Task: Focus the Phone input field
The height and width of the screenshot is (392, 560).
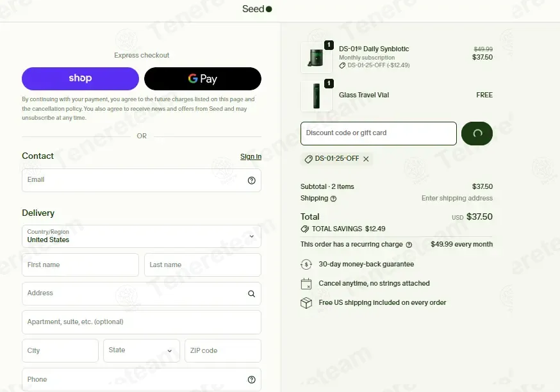Action: click(142, 379)
